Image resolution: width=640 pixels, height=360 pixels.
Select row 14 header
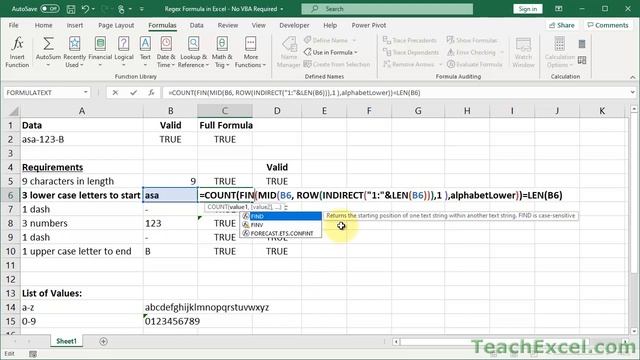tap(10, 307)
